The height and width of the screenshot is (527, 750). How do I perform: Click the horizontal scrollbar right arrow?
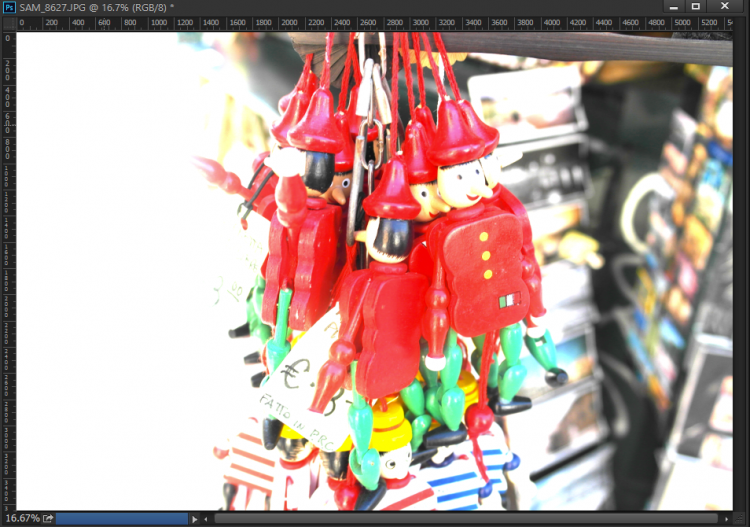[726, 519]
